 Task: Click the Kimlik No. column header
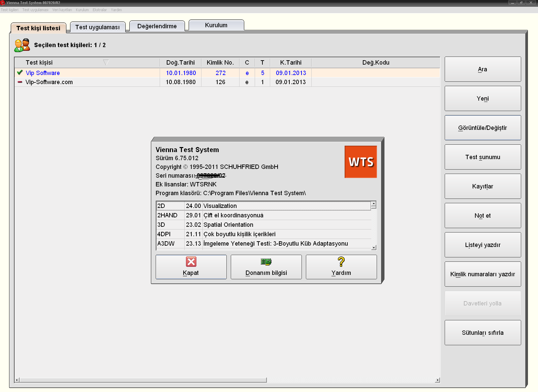(220, 63)
